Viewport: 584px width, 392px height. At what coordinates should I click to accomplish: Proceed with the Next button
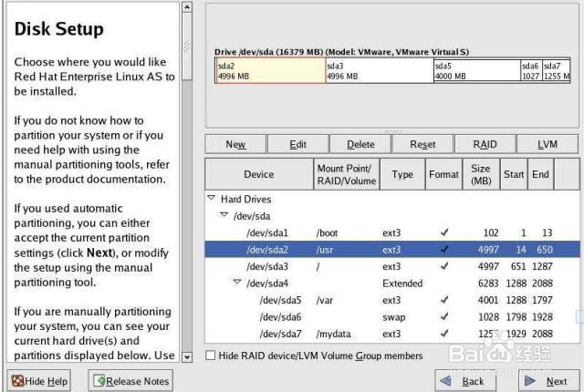(549, 381)
